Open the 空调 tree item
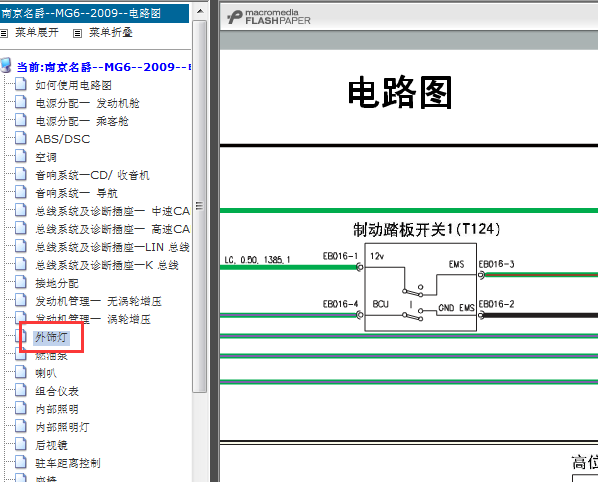The width and height of the screenshot is (598, 482). point(46,157)
